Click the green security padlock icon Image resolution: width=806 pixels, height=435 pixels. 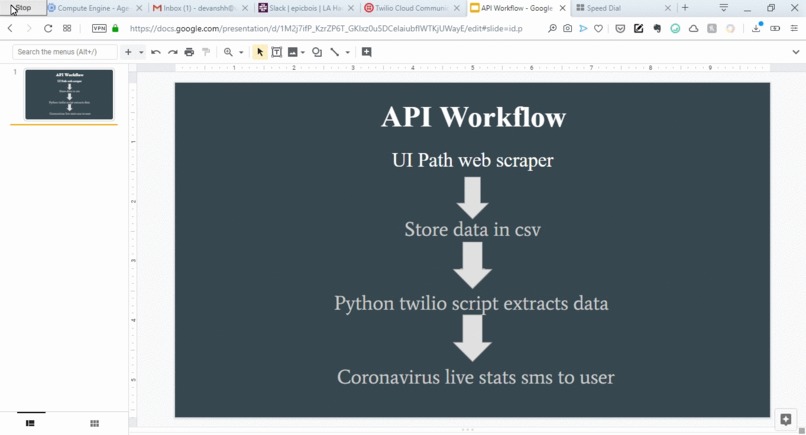tap(115, 28)
